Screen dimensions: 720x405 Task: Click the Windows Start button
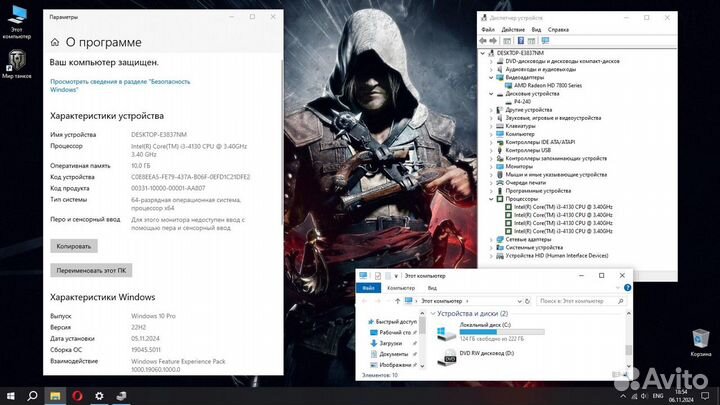(10, 396)
